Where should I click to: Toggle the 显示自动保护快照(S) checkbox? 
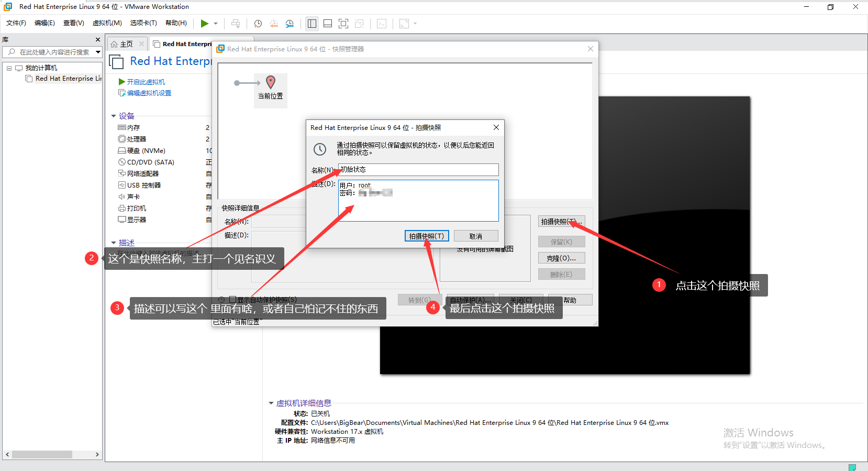[x=232, y=300]
